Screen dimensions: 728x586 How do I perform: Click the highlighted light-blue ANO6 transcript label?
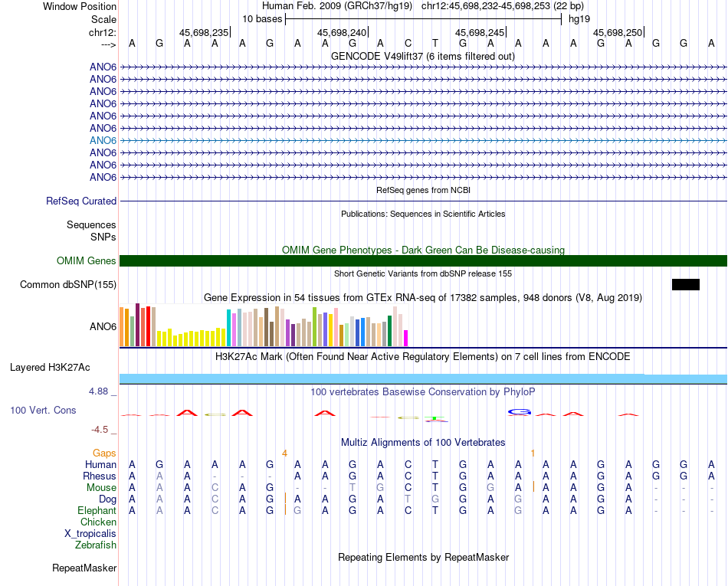coord(103,141)
